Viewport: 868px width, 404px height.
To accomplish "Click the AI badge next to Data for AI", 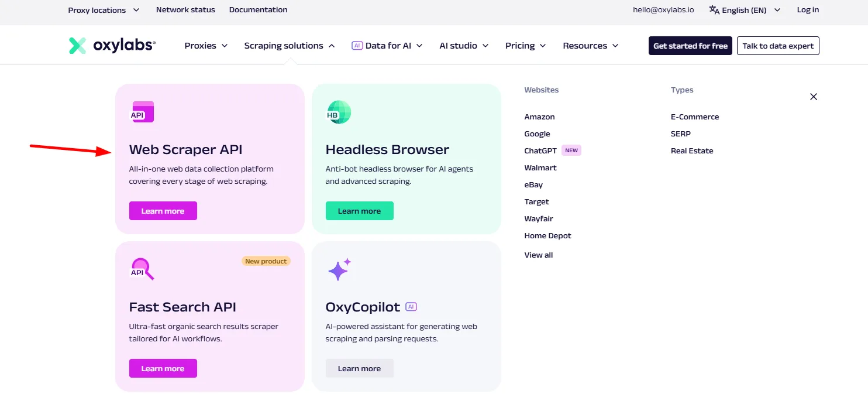I will (x=357, y=44).
